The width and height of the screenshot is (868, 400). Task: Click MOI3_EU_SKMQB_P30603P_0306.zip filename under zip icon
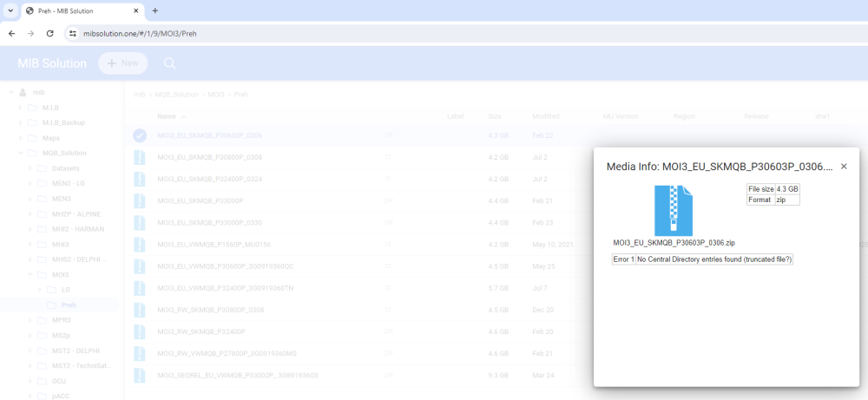pyautogui.click(x=674, y=243)
